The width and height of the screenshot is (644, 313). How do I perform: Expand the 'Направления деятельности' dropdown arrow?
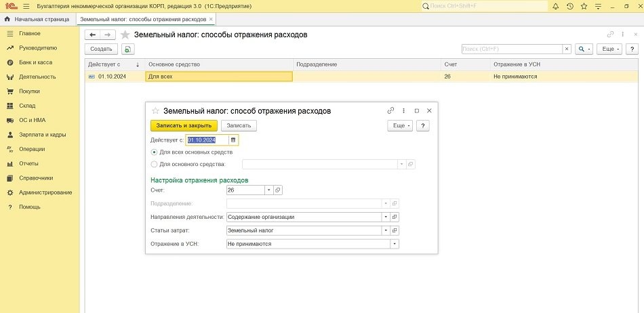pos(386,217)
